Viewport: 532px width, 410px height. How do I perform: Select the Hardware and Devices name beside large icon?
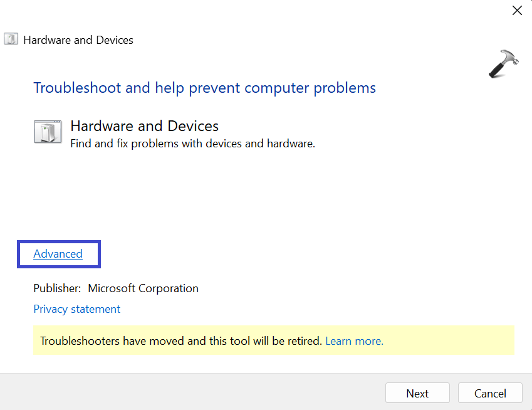click(x=144, y=126)
